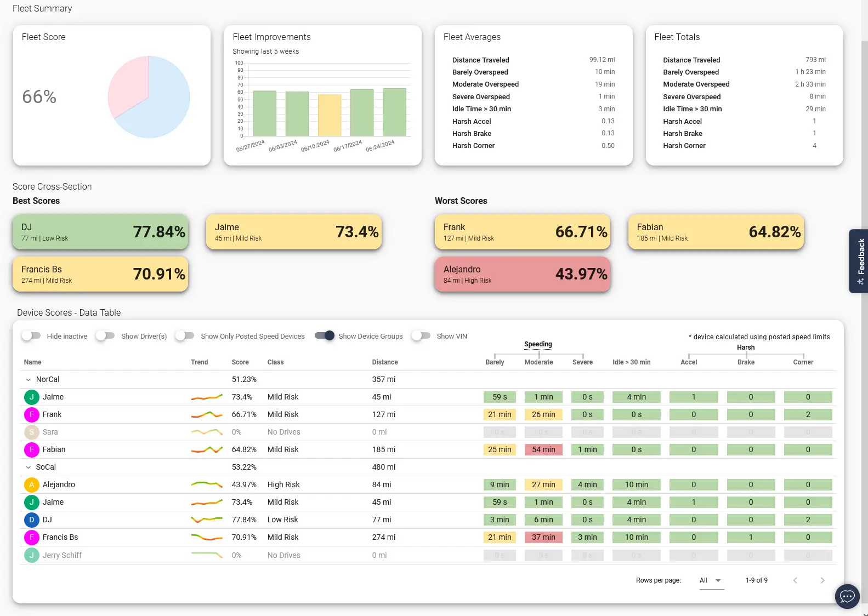Enable the Show VIN toggle
868x616 pixels.
click(421, 336)
